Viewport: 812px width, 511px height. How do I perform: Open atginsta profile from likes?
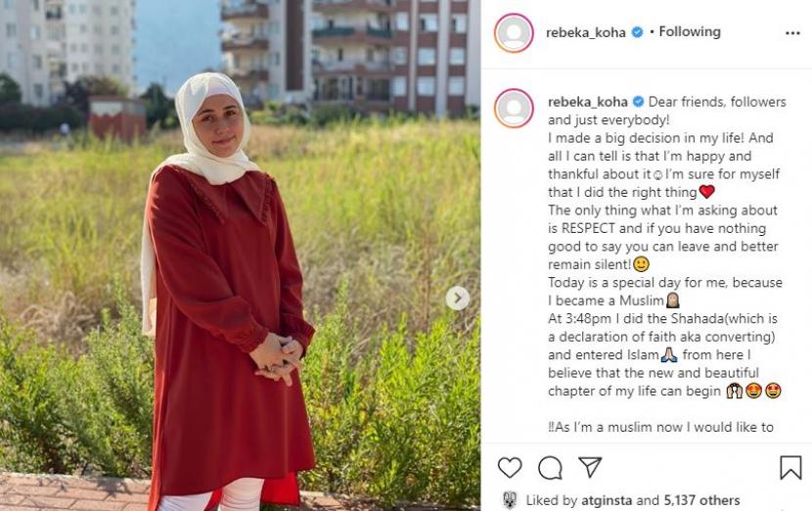[607, 500]
